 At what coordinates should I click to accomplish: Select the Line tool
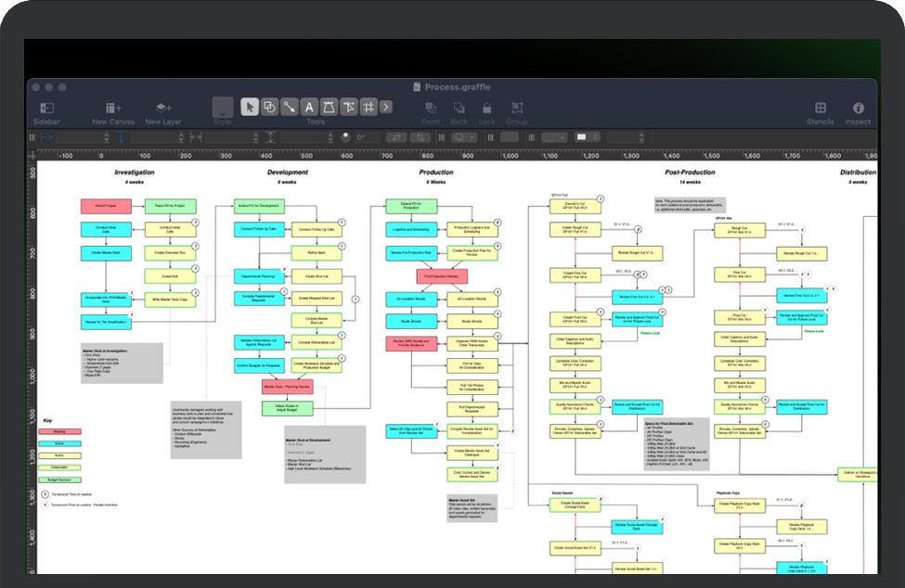click(x=290, y=107)
